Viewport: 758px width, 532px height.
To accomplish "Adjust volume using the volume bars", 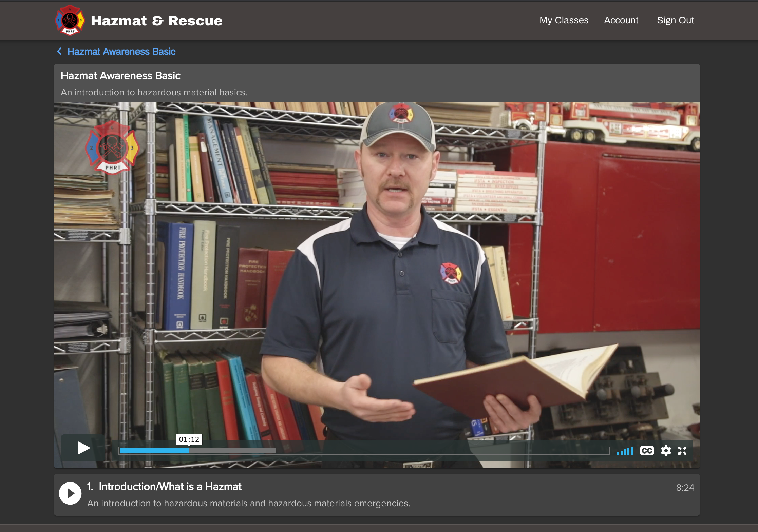I will click(x=625, y=451).
